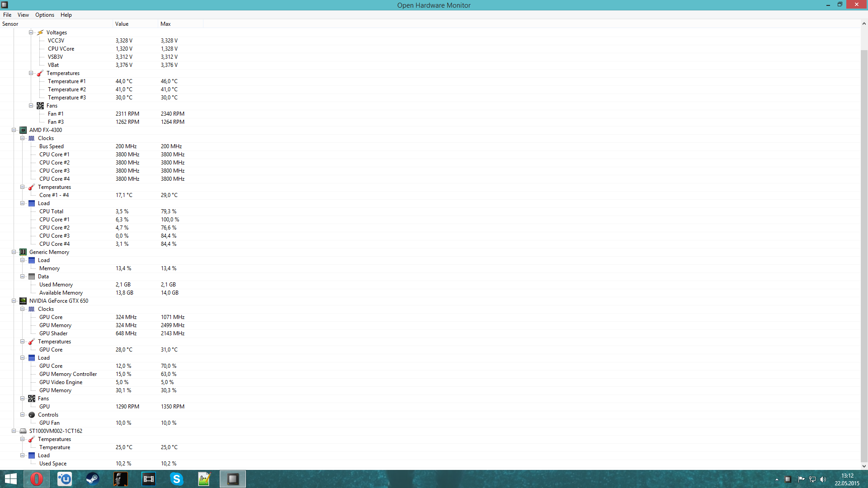
Task: Click the Value column header
Action: (x=135, y=24)
